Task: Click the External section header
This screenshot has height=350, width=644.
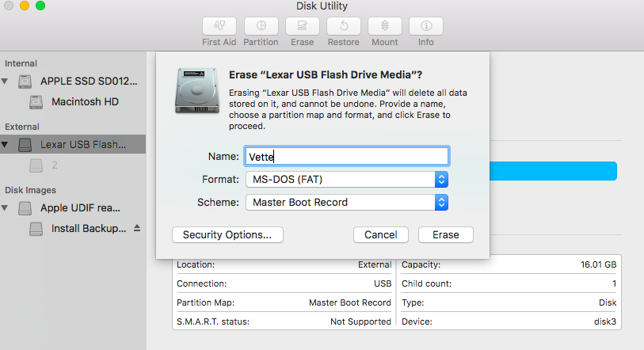Action: click(x=22, y=127)
